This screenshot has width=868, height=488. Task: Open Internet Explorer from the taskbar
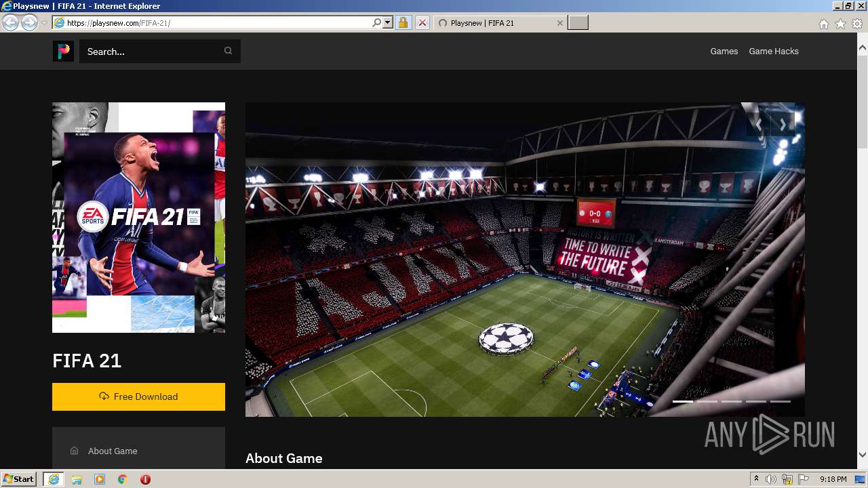pyautogui.click(x=54, y=479)
